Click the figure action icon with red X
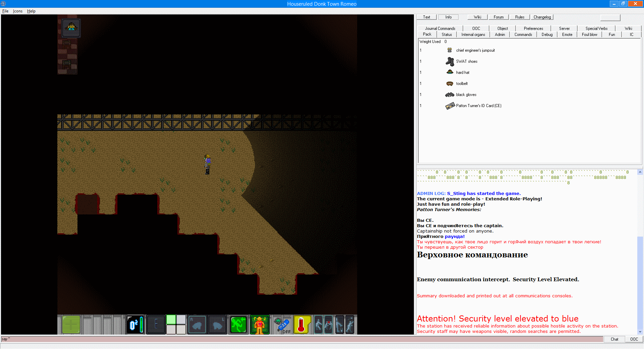The width and height of the screenshot is (644, 349). click(328, 325)
